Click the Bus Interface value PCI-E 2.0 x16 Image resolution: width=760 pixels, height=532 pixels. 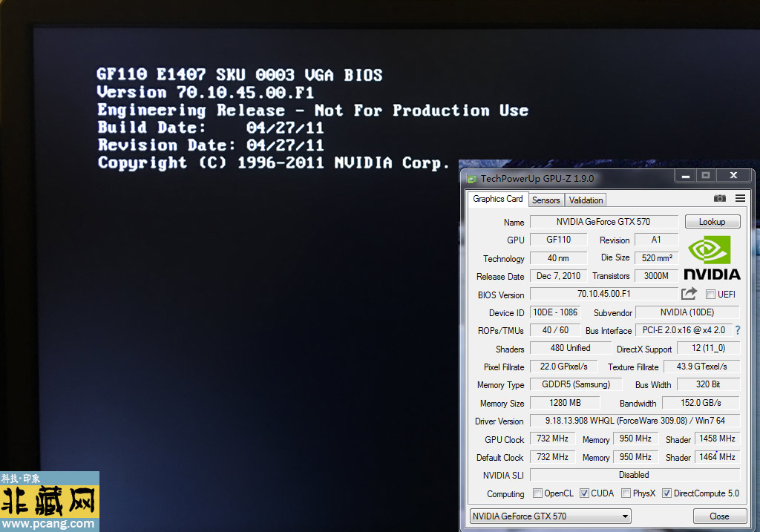684,330
